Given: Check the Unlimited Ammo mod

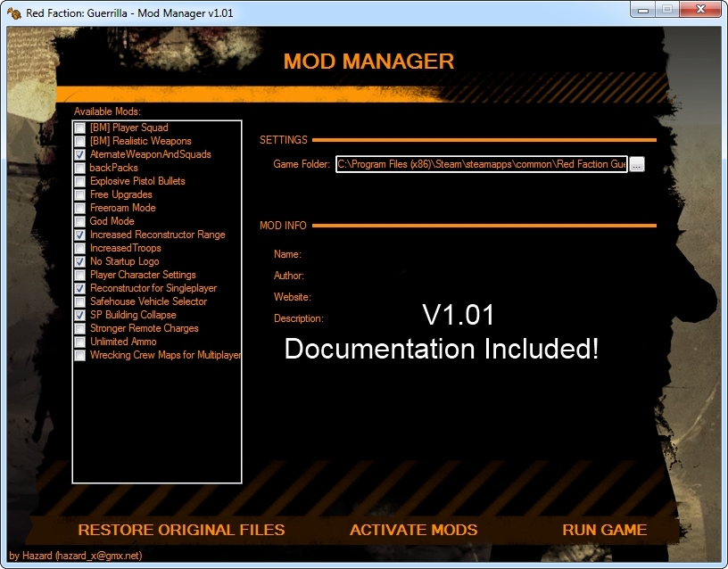Looking at the screenshot, I should [x=80, y=342].
